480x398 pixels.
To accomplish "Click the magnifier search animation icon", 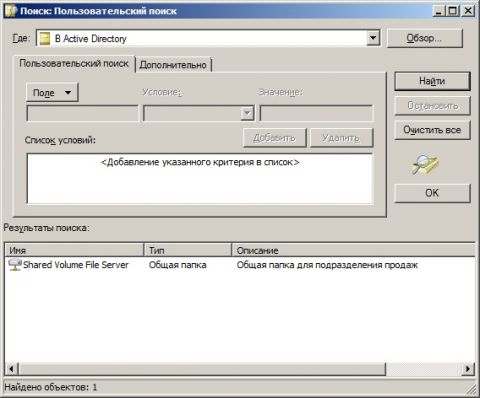I will [425, 164].
